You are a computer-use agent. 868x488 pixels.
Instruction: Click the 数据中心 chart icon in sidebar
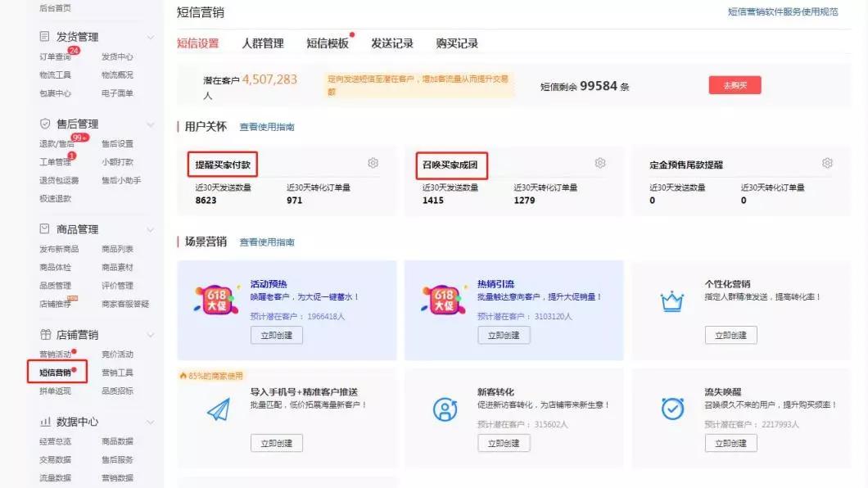[x=45, y=422]
